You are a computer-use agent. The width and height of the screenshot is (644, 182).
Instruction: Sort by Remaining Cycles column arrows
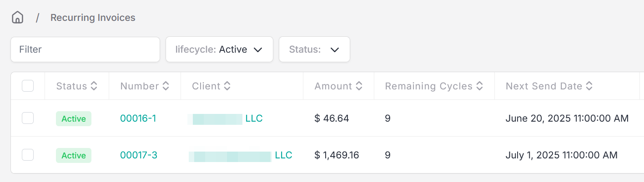[x=479, y=86]
